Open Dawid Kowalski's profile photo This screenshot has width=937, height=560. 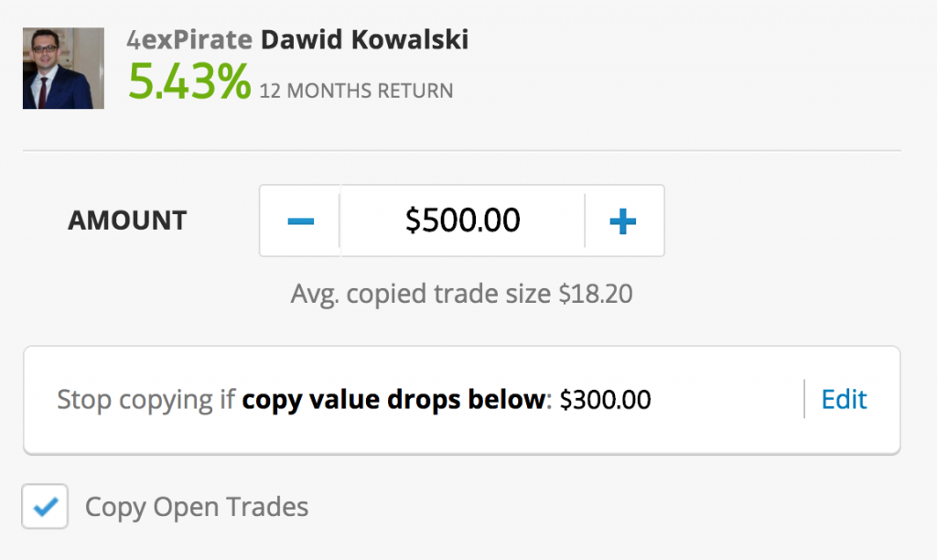coord(63,68)
